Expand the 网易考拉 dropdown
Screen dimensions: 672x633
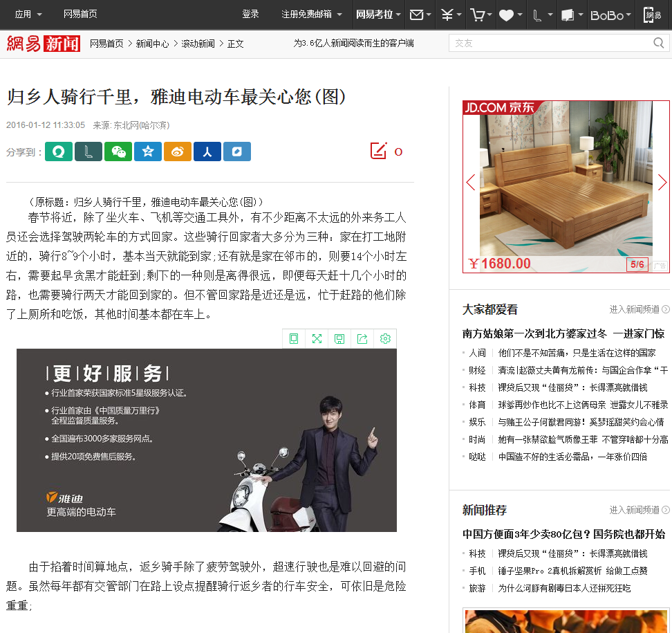click(378, 14)
